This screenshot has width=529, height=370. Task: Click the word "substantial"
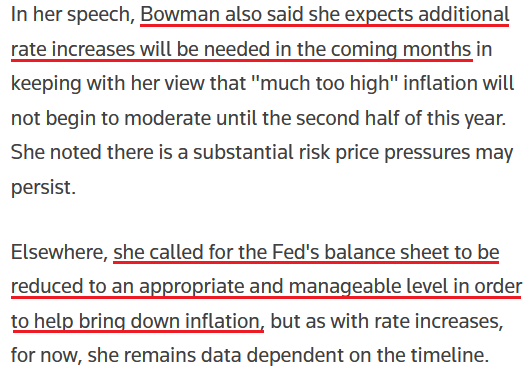243,152
